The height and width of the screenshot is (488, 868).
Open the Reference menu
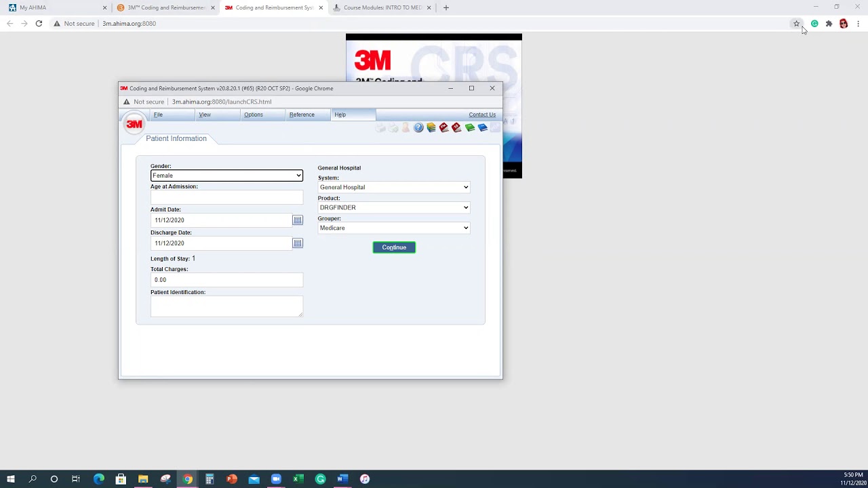[x=302, y=115]
